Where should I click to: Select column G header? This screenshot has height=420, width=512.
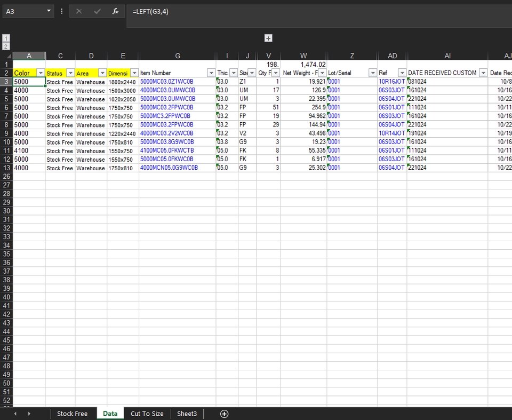(178, 56)
